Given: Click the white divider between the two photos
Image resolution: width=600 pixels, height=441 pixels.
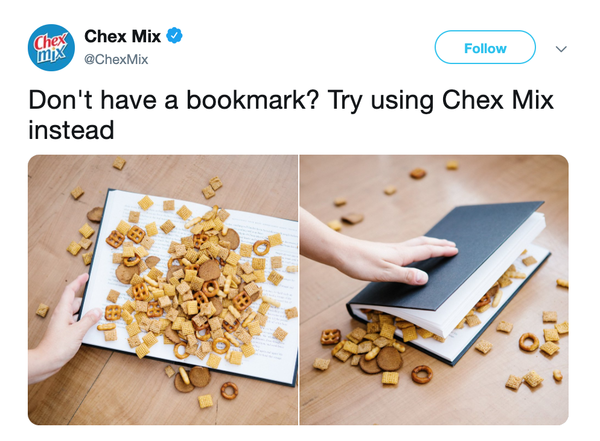Looking at the screenshot, I should click(x=299, y=290).
